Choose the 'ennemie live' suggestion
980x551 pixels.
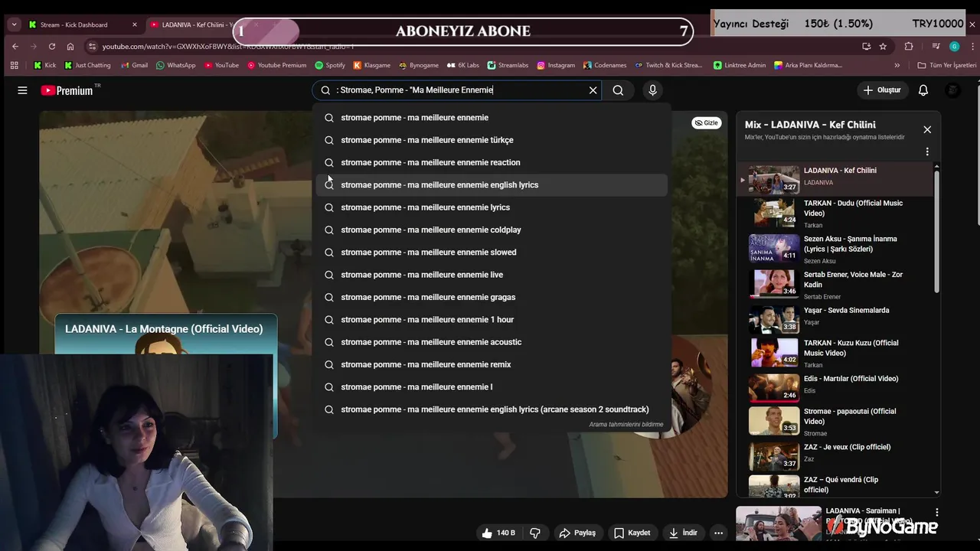click(492, 275)
